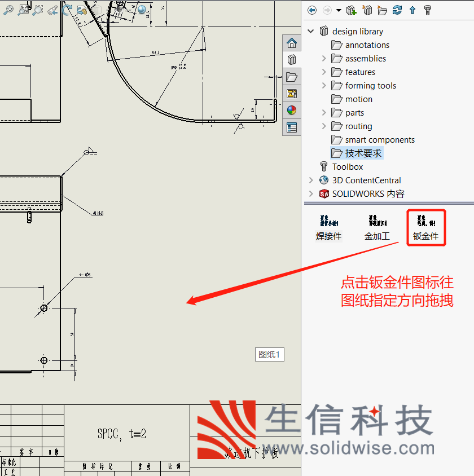Open SOLIDWORKS Resources home tab
Viewport: 474px width, 476px height.
click(x=292, y=43)
